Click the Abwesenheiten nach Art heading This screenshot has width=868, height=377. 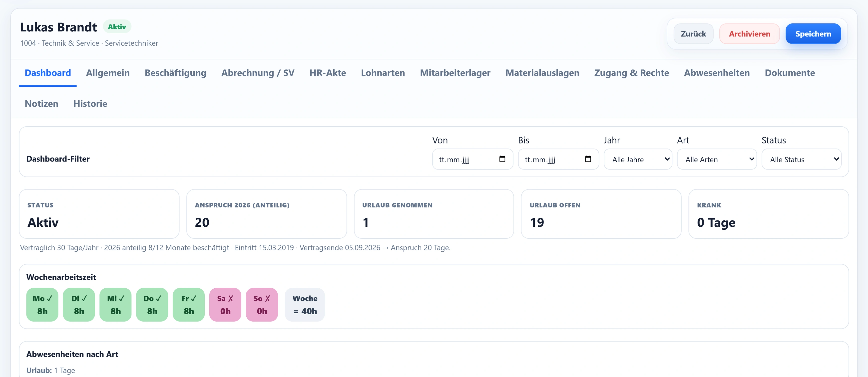[x=72, y=354]
